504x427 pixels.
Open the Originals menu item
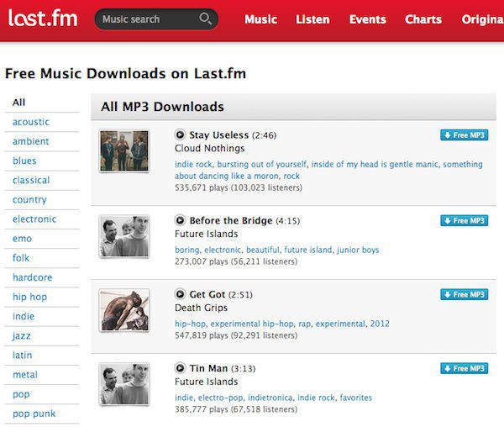[x=482, y=19]
